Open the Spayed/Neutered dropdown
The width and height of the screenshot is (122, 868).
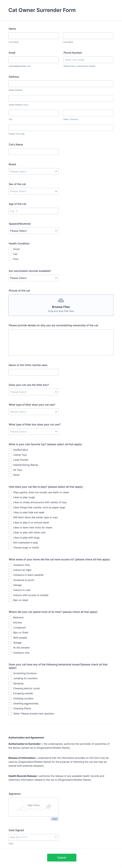(33, 231)
